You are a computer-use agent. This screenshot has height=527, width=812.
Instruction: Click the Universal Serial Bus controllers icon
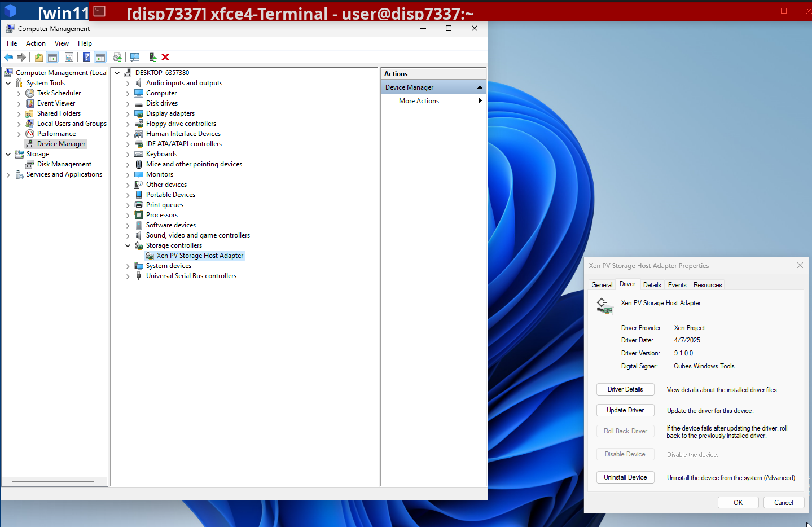tap(139, 276)
